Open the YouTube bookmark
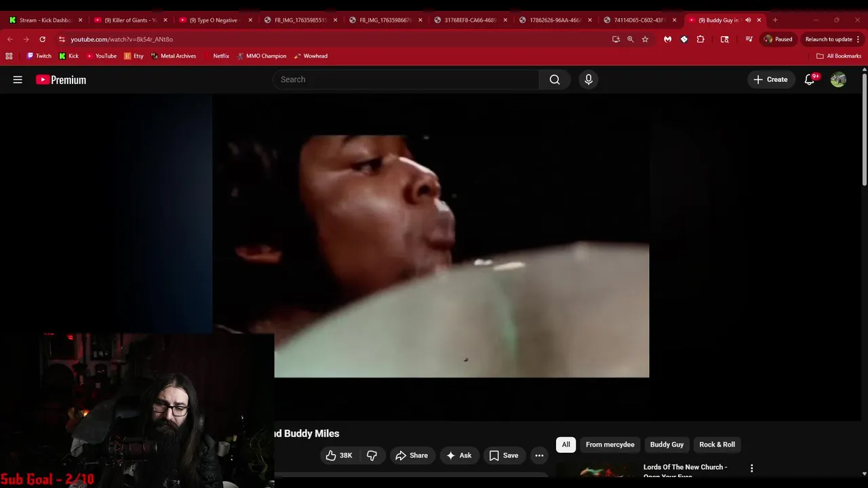Image resolution: width=868 pixels, height=488 pixels. click(101, 56)
